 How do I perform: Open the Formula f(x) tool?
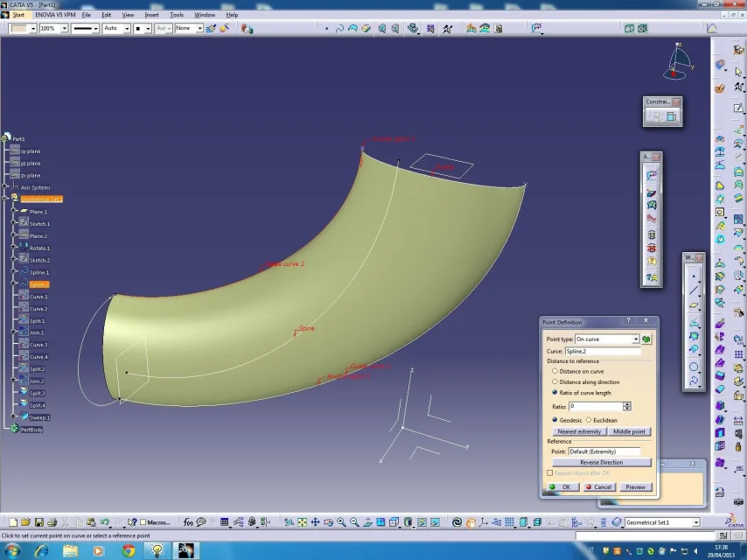pyautogui.click(x=188, y=522)
